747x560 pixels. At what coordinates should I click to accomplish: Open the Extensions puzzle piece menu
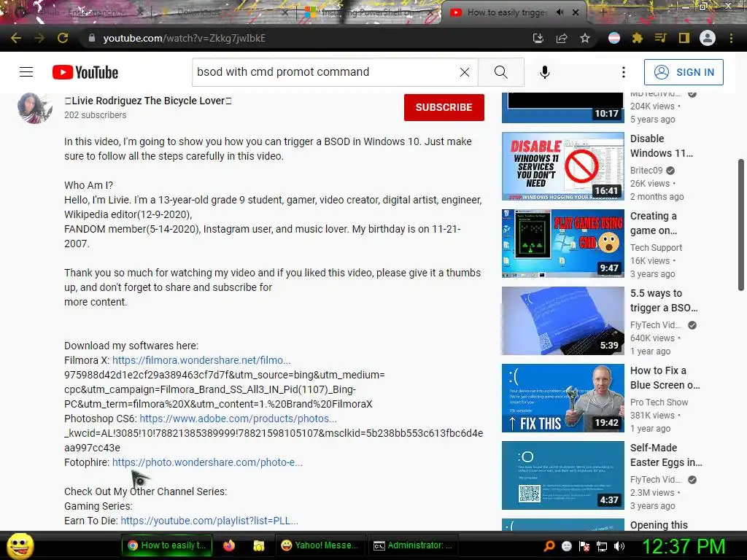638,38
